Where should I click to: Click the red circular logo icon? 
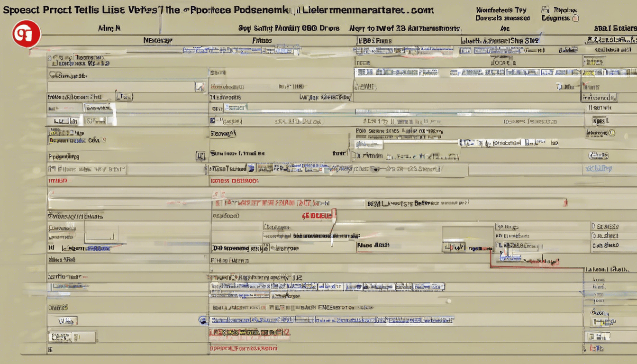(27, 34)
